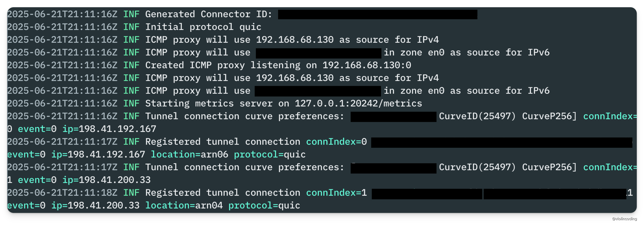
Task: Click the "Generated Connector ID:" text
Action: pos(209,14)
